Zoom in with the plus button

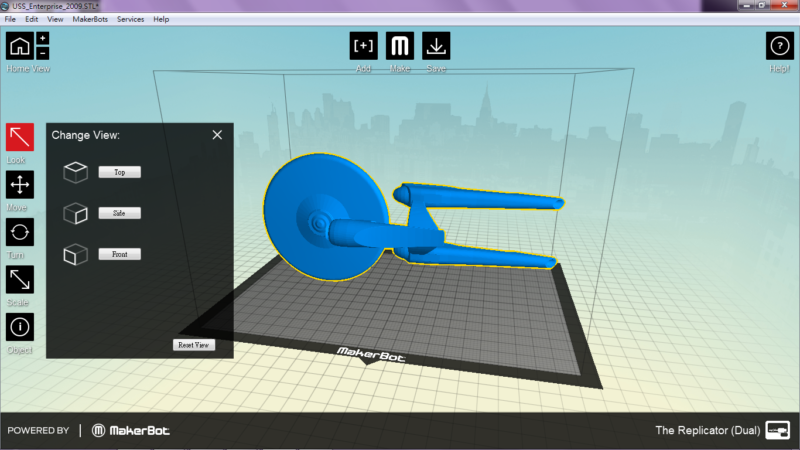coord(43,38)
